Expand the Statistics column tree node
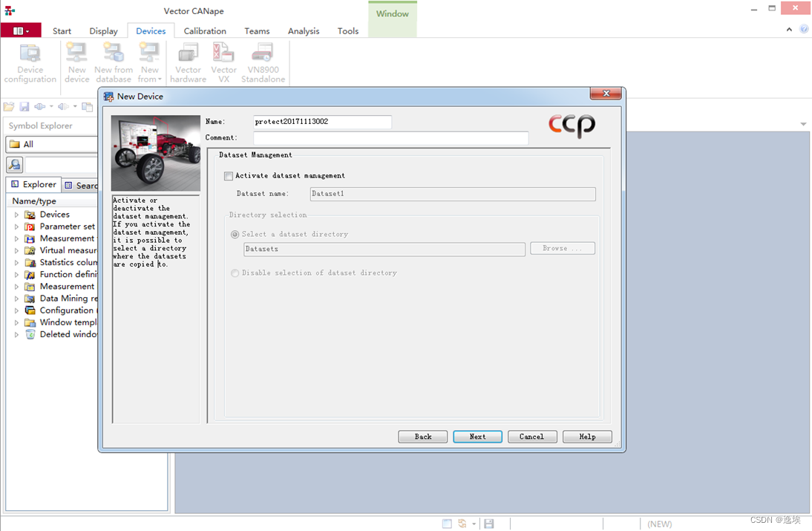 point(16,263)
